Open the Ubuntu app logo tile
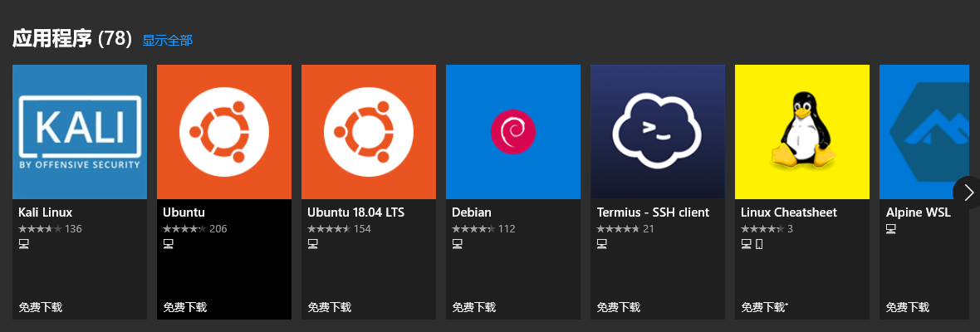The height and width of the screenshot is (332, 980). pyautogui.click(x=223, y=132)
